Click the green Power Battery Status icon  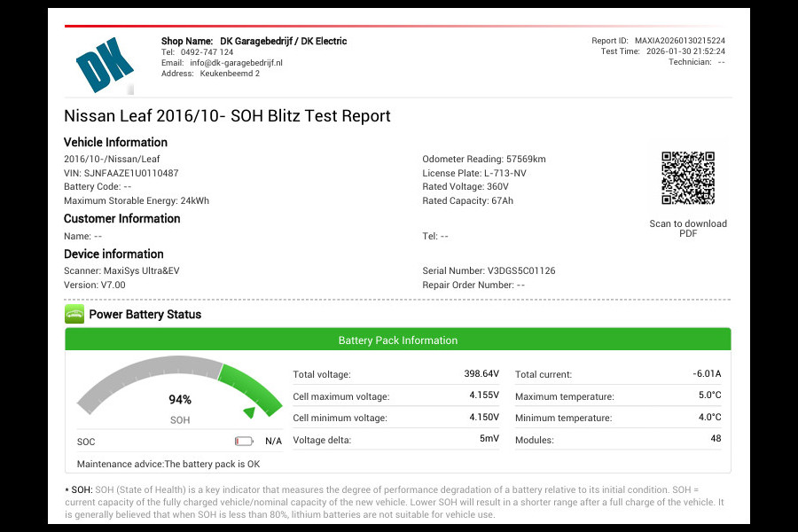tap(74, 314)
